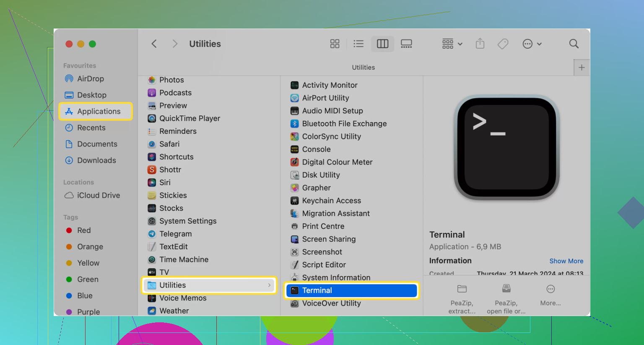Screen dimensions: 644x345
Task: Switch to column view
Action: click(383, 44)
